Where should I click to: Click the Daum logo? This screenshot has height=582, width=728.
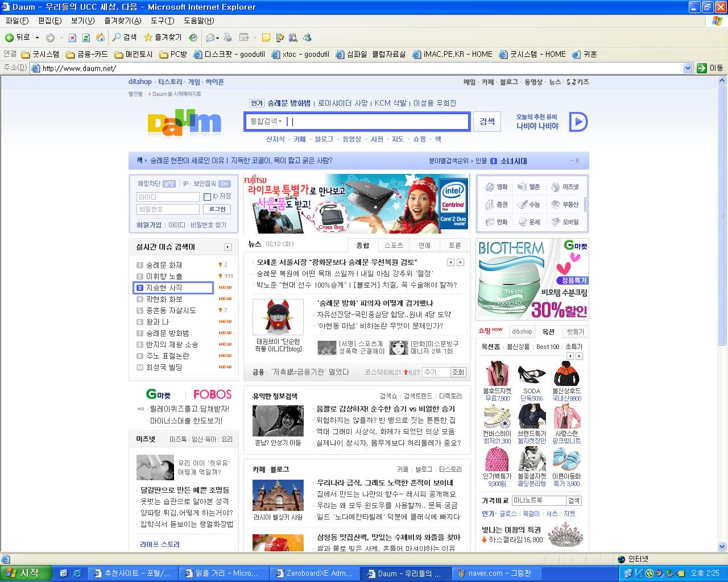184,122
